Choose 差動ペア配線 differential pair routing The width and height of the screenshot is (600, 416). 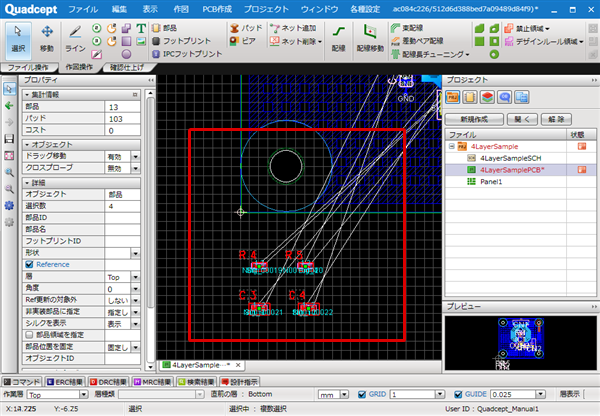pos(417,41)
